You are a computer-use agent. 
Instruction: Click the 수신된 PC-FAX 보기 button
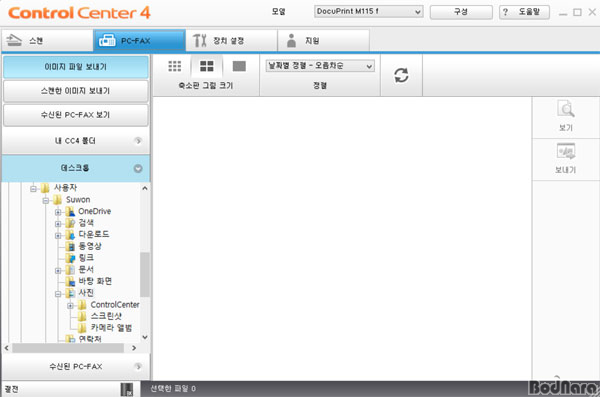76,114
